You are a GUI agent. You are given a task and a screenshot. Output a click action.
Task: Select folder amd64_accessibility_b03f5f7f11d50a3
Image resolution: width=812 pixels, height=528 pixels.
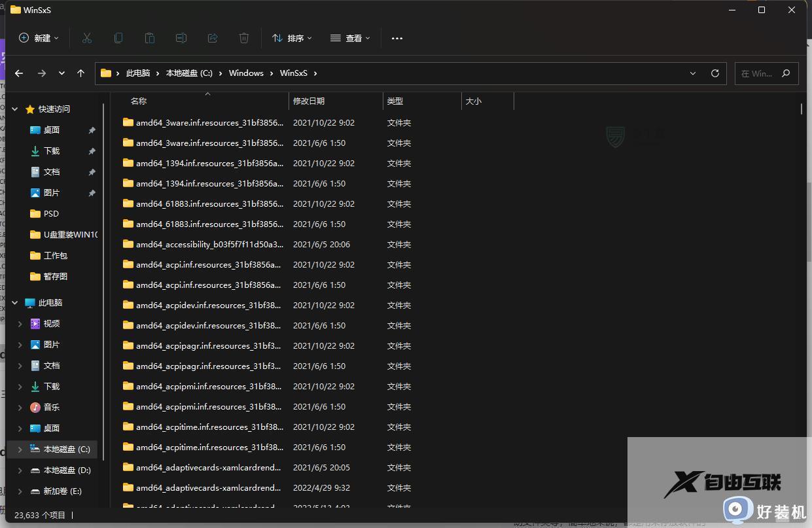tap(209, 245)
